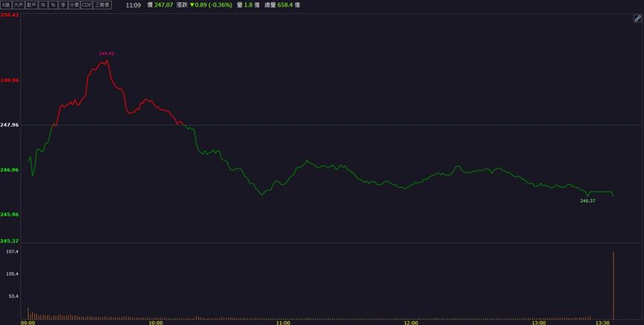Click the 245.96 price axis label

click(10, 215)
